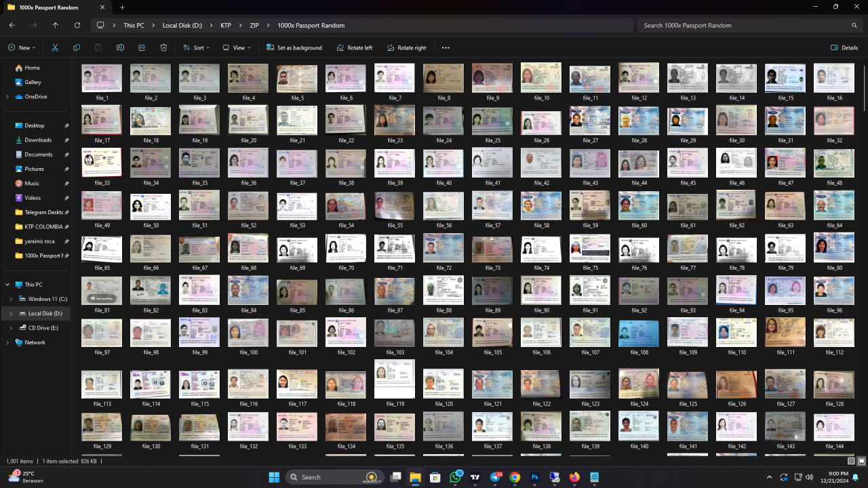Expand the Windows 11 (C:) drive node
868x488 pixels.
click(x=12, y=299)
